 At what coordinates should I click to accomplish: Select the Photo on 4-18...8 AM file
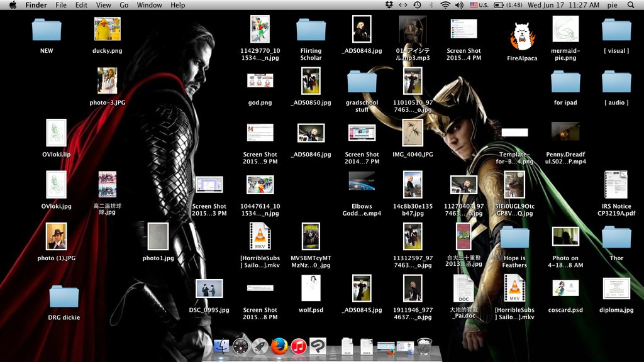565,248
